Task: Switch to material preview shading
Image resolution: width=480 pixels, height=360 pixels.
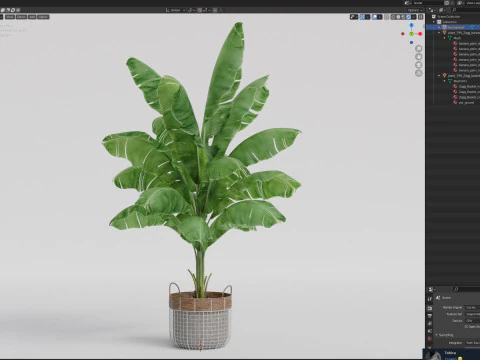Action: coord(403,17)
